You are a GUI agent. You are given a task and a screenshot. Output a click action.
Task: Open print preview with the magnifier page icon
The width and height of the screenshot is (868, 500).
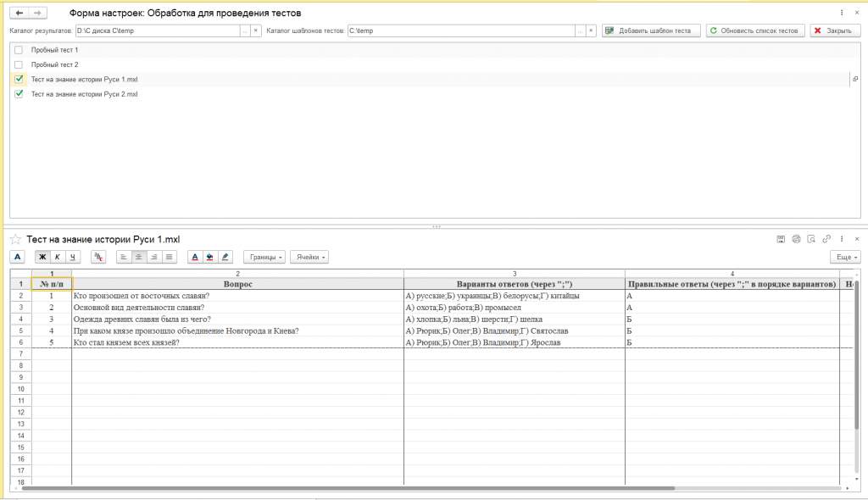pos(811,239)
